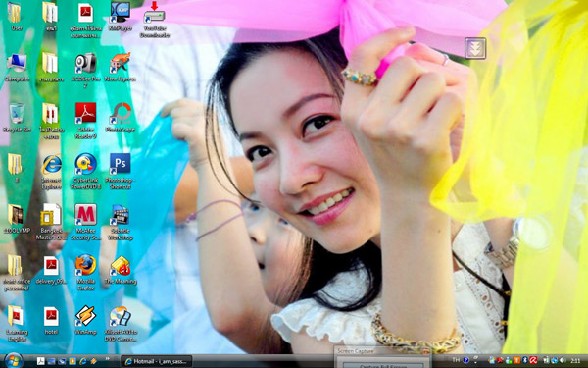Screen dimensions: 588x368
Task: Select the McAfee Security Scan icon
Action: click(x=85, y=222)
